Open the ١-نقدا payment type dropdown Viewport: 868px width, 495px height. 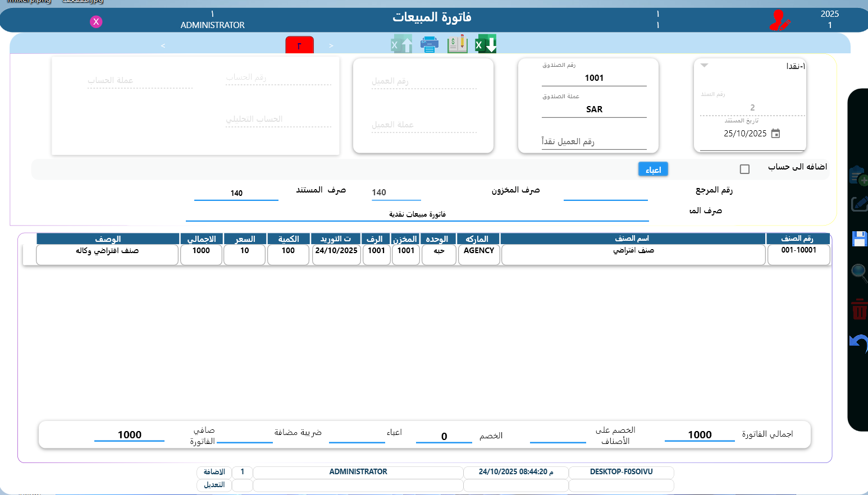(705, 65)
